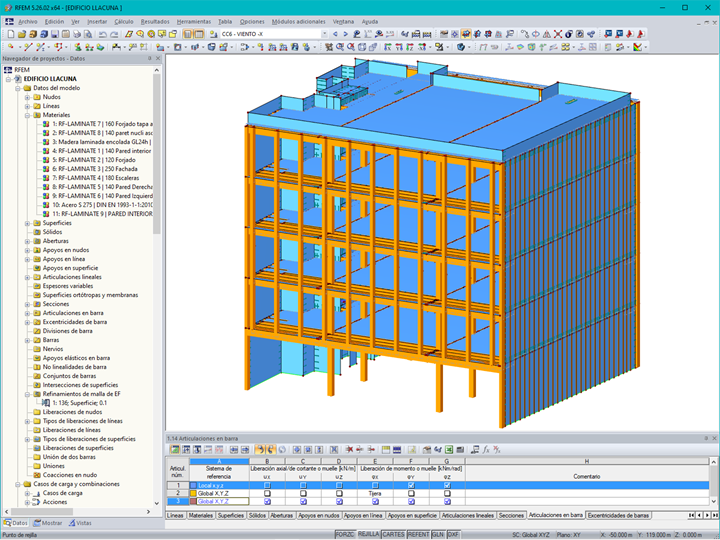This screenshot has width=720, height=540.
Task: Open the print preview icon
Action: click(88, 34)
